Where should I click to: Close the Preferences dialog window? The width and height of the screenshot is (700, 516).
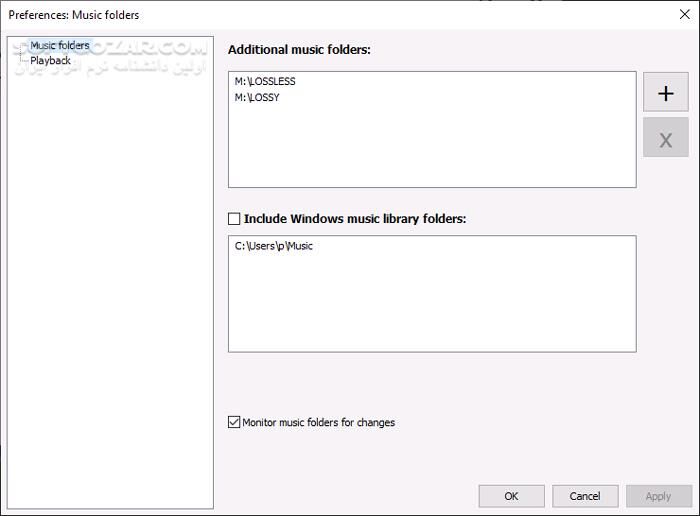click(x=683, y=14)
